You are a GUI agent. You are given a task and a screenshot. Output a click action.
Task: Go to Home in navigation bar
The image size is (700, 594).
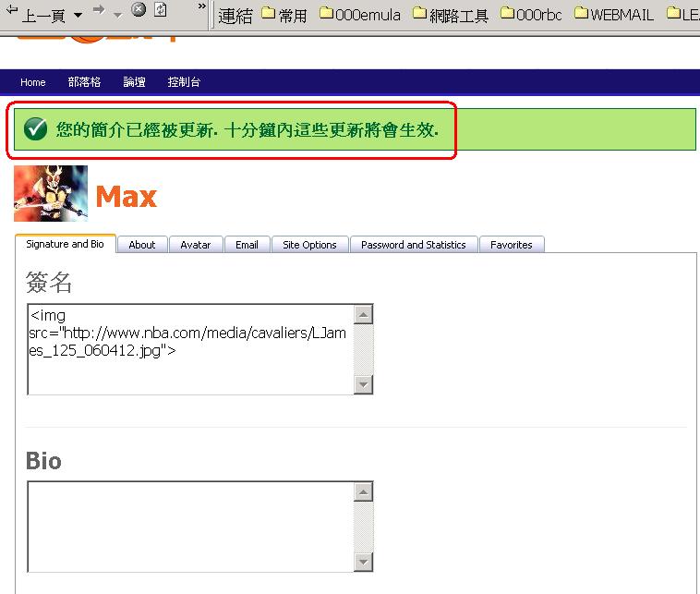(33, 82)
